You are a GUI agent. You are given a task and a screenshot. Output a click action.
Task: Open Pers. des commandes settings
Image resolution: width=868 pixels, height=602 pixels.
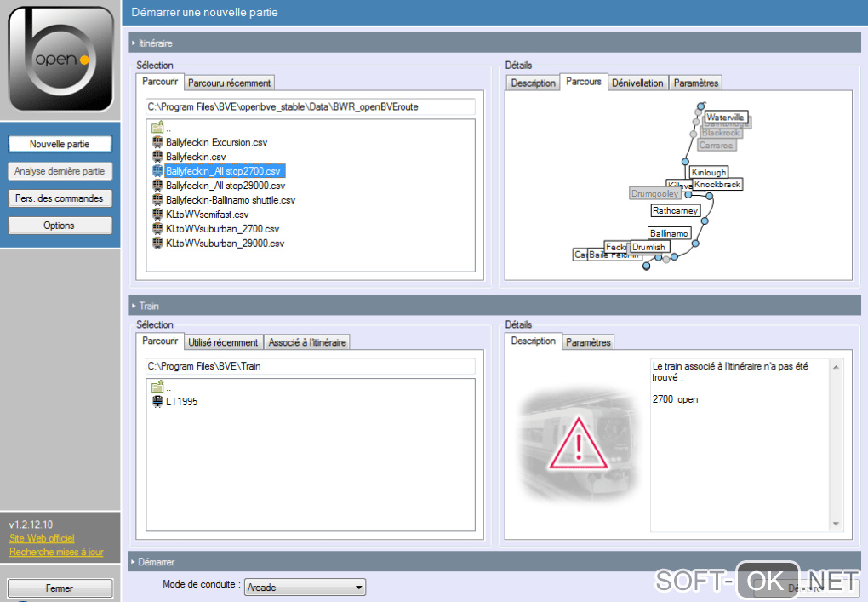pos(60,198)
